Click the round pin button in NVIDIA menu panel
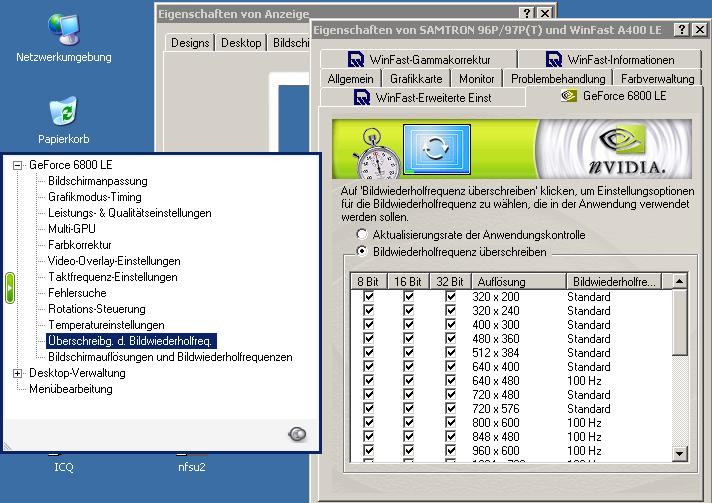Screen dimensions: 712x503 pos(297,434)
